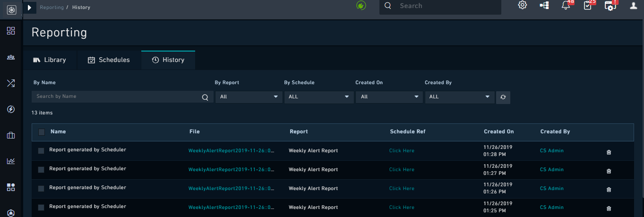Open the widgets grid icon in sidebar
The image size is (644, 217).
coord(11,187)
